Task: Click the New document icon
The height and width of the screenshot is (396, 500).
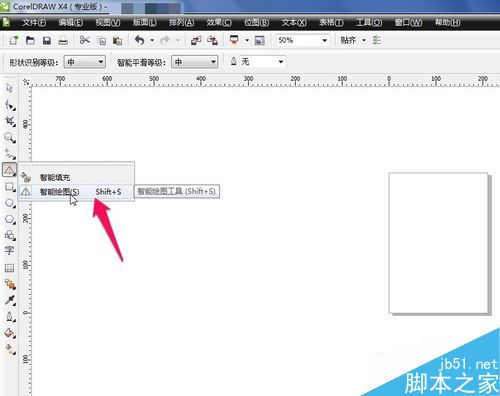Action: point(14,41)
